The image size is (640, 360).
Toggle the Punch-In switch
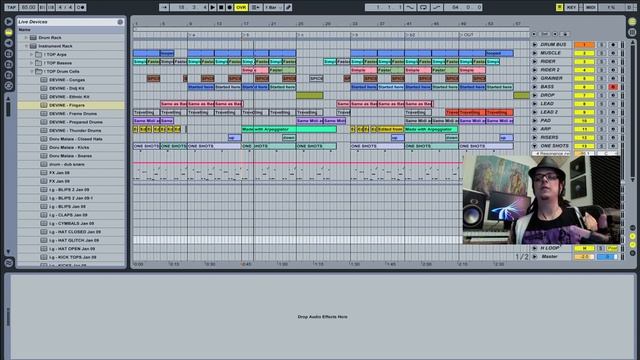pyautogui.click(x=410, y=7)
